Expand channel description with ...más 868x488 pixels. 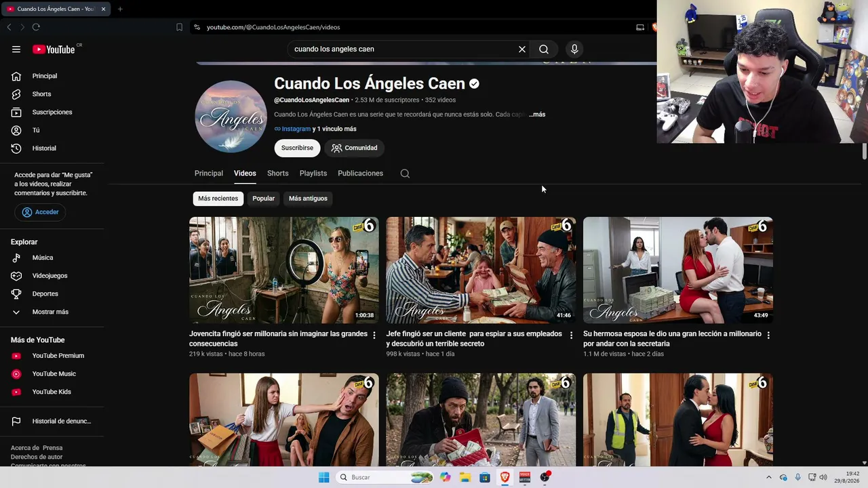pos(537,115)
